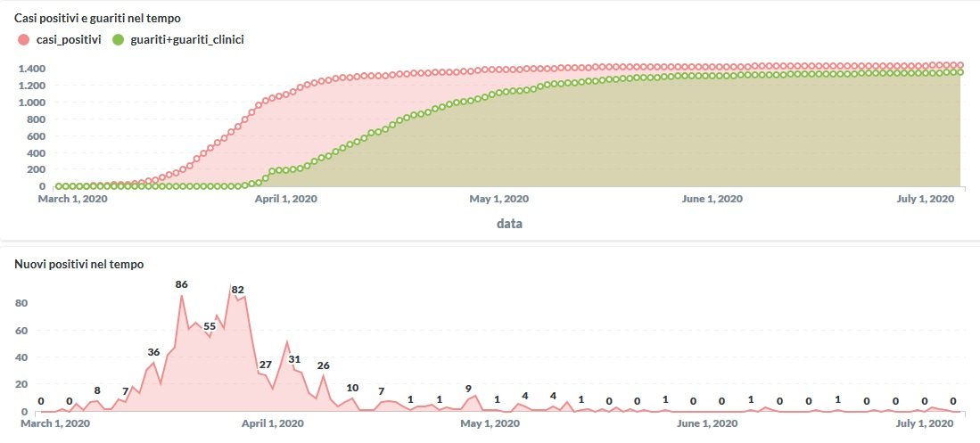Screen dimensions: 980x443
Task: Toggle the casi_positivi series legend label
Action: coord(69,39)
